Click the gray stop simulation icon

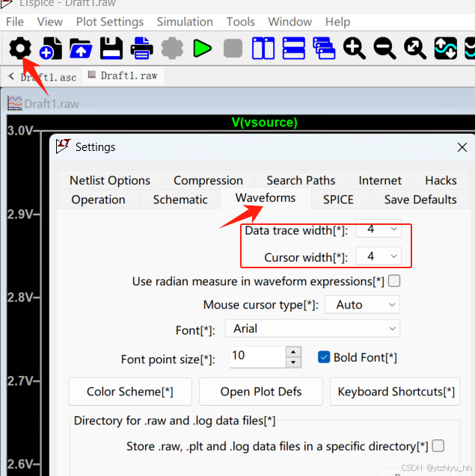[x=233, y=49]
